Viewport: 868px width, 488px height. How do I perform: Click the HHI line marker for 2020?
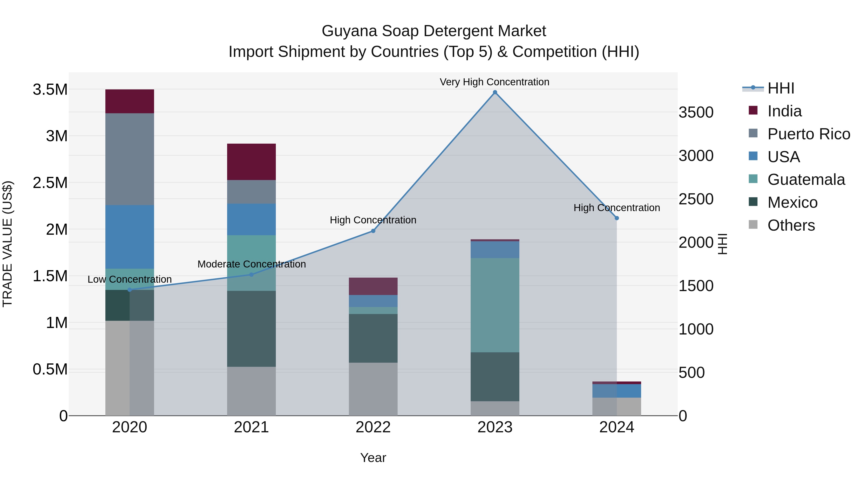130,290
